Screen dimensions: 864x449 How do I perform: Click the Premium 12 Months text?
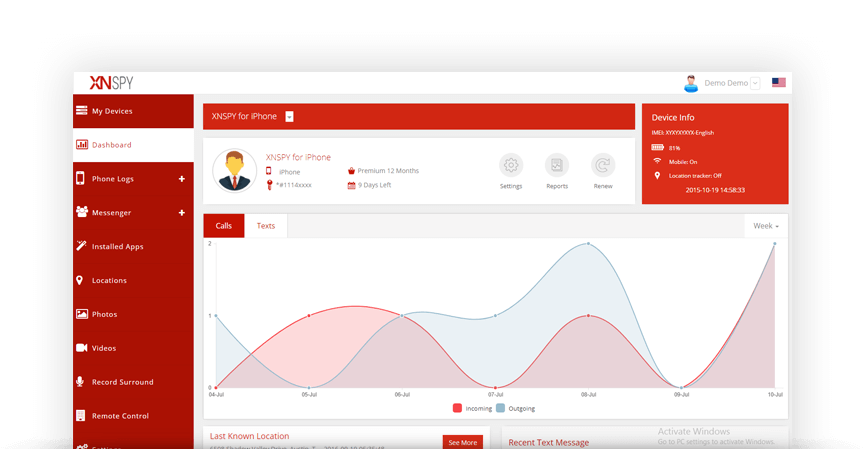click(388, 171)
